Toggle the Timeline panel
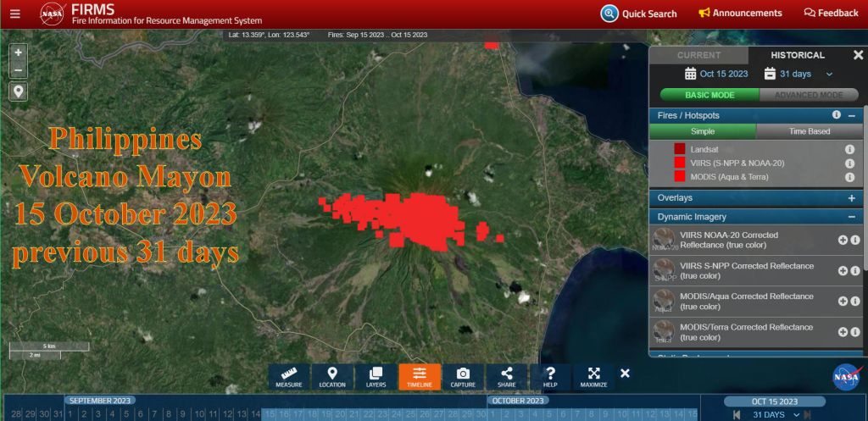 coord(420,377)
